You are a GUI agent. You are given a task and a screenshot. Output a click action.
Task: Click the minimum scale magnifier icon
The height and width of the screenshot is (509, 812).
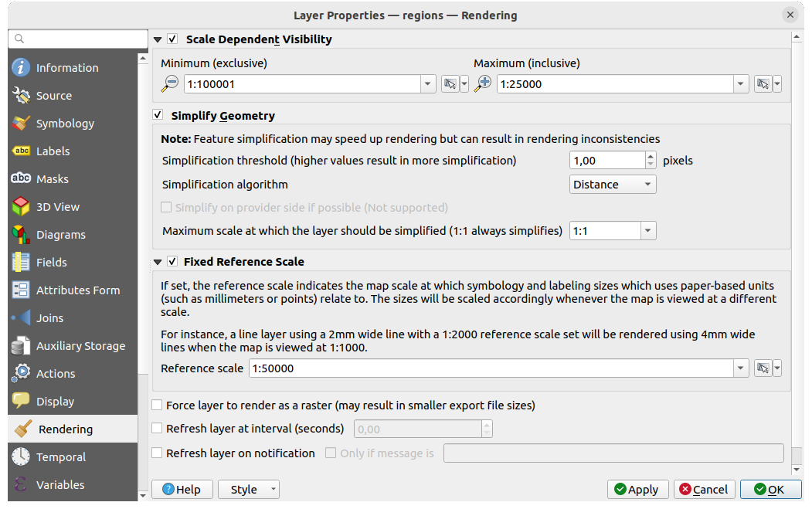click(168, 83)
